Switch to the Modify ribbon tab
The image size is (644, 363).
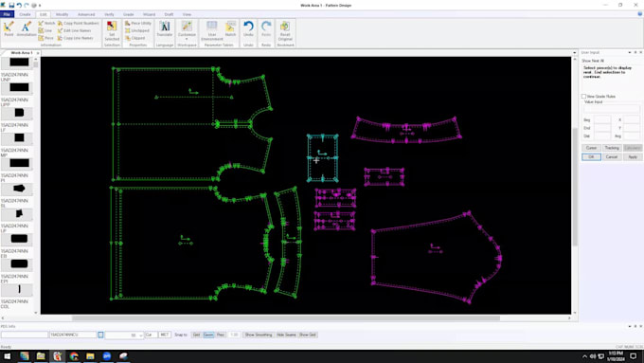coord(62,14)
